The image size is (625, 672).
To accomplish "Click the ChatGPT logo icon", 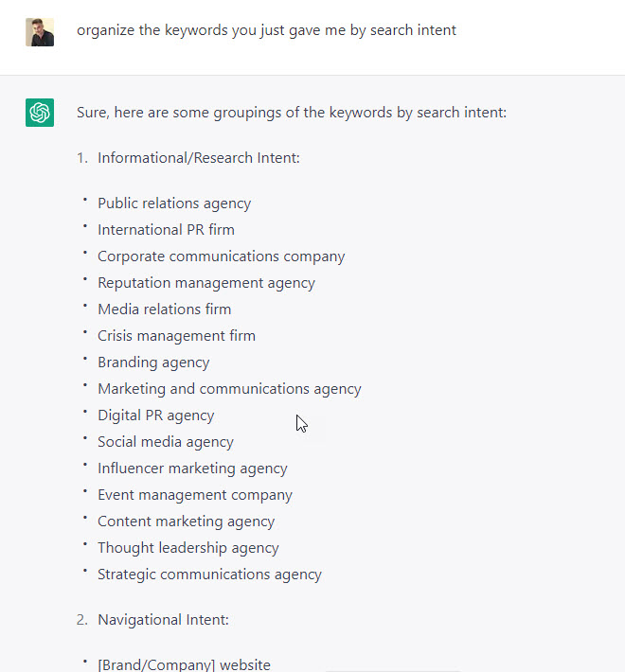I will pyautogui.click(x=40, y=113).
